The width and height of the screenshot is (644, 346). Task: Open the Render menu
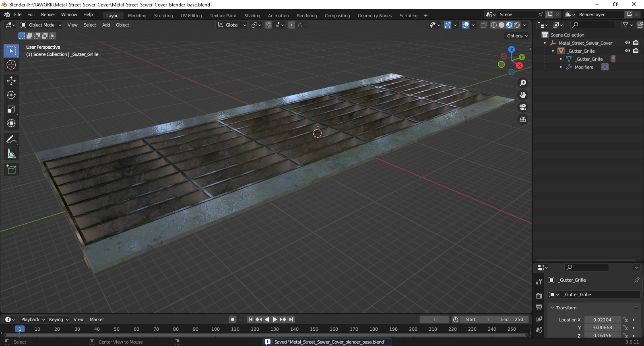48,14
